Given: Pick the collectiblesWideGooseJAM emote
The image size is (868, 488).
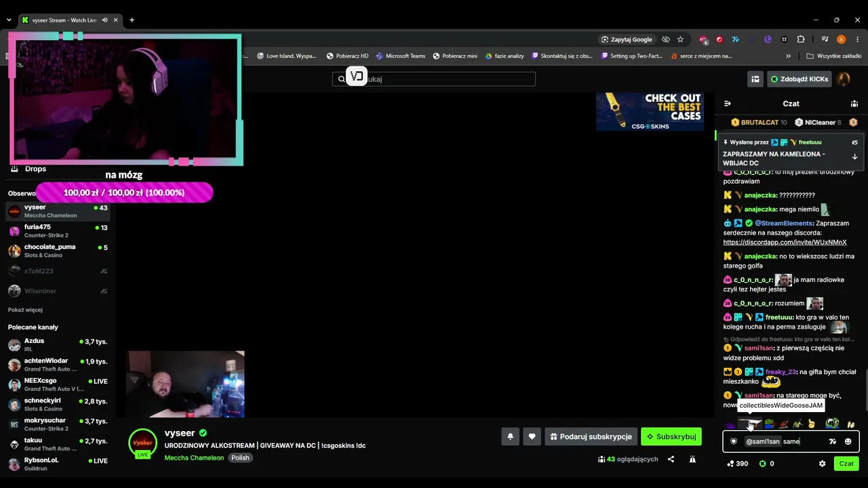Looking at the screenshot, I should pyautogui.click(x=750, y=424).
